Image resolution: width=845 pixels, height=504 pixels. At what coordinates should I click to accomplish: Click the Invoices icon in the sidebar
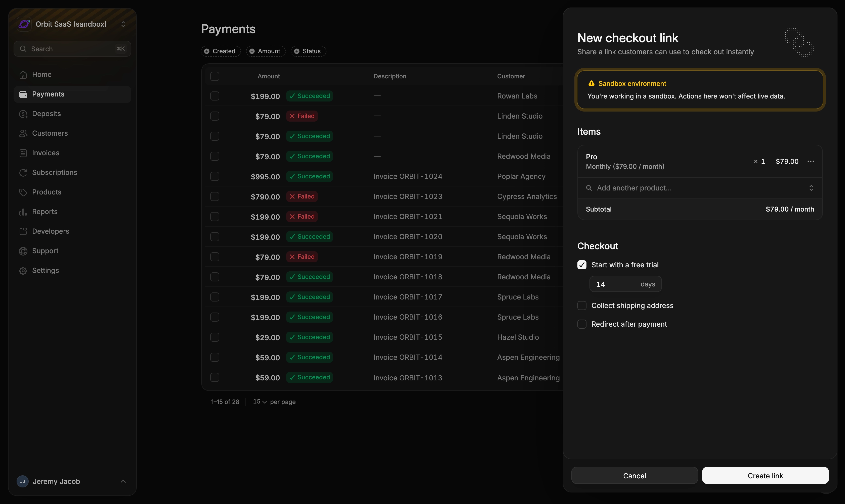(x=23, y=153)
